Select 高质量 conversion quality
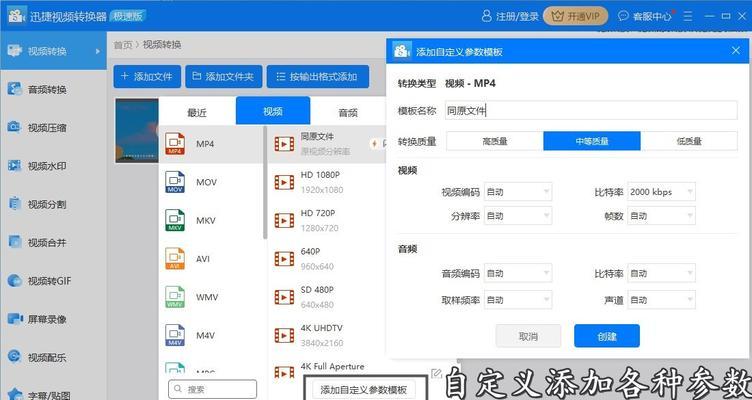Screen dimensions: 752x400 494,141
